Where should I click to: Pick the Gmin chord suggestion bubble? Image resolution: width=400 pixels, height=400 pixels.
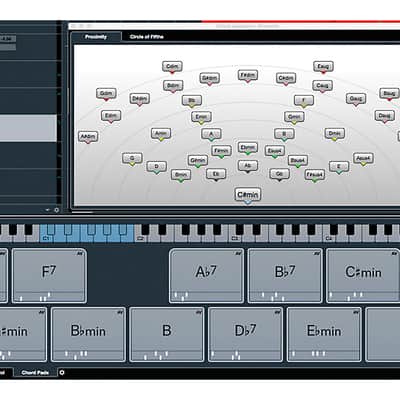click(x=294, y=117)
